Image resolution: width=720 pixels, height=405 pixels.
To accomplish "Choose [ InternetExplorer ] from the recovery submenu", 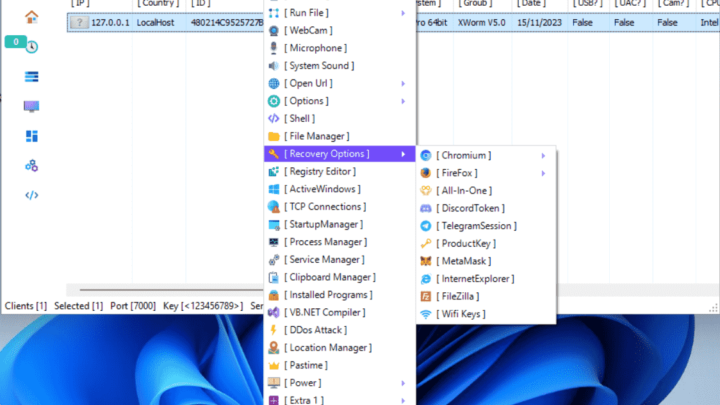I will [x=486, y=279].
